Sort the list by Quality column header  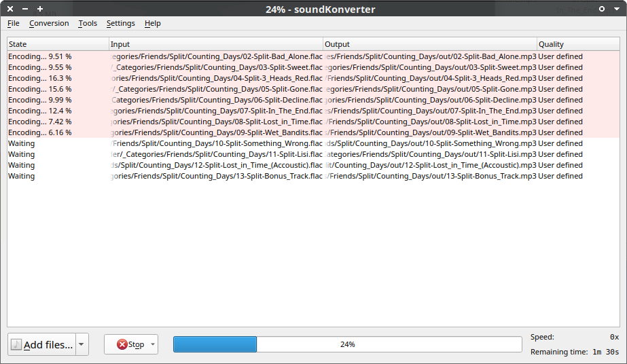coord(577,44)
